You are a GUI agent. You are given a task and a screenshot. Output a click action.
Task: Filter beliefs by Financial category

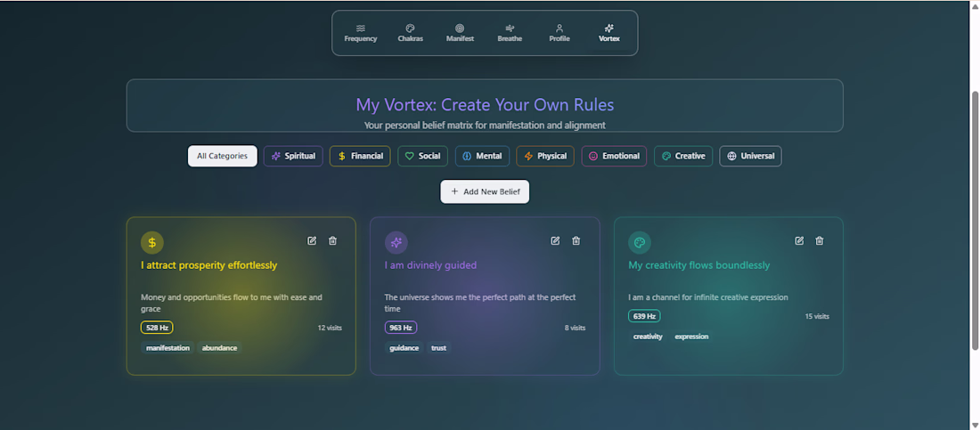pyautogui.click(x=360, y=157)
